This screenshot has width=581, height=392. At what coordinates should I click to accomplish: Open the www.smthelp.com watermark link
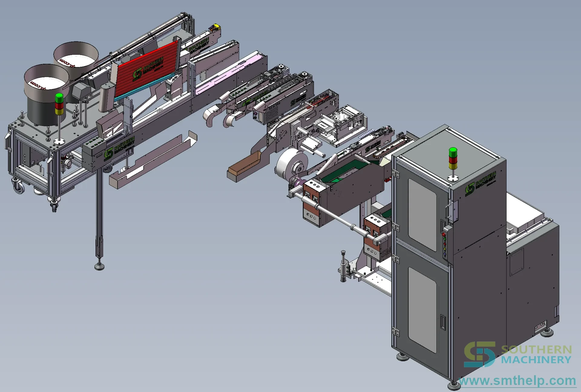(x=517, y=381)
